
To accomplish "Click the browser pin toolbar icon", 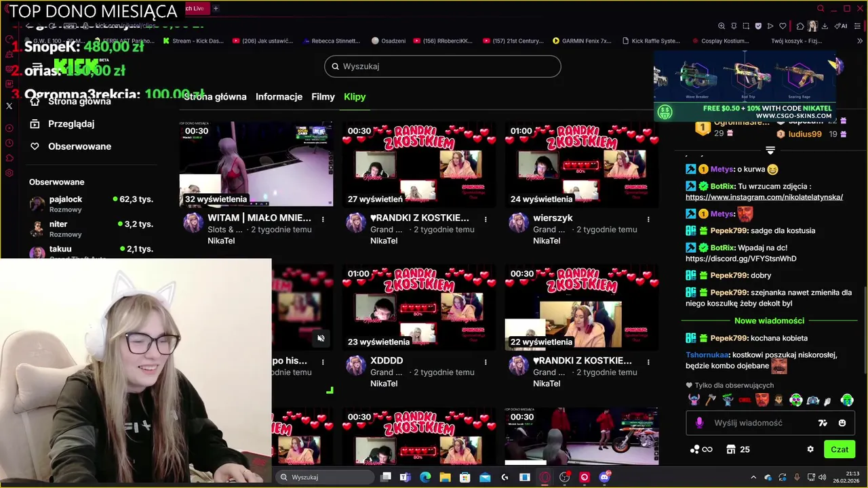I will point(734,26).
